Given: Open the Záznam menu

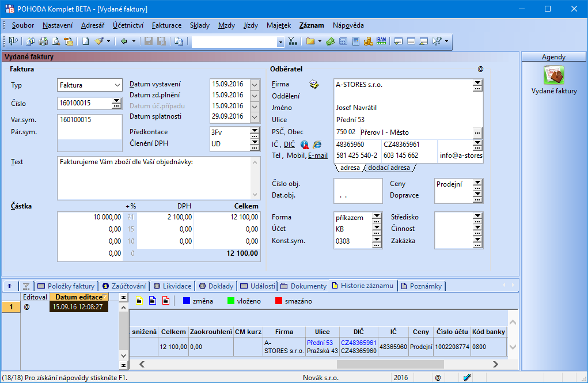Looking at the screenshot, I should [312, 25].
